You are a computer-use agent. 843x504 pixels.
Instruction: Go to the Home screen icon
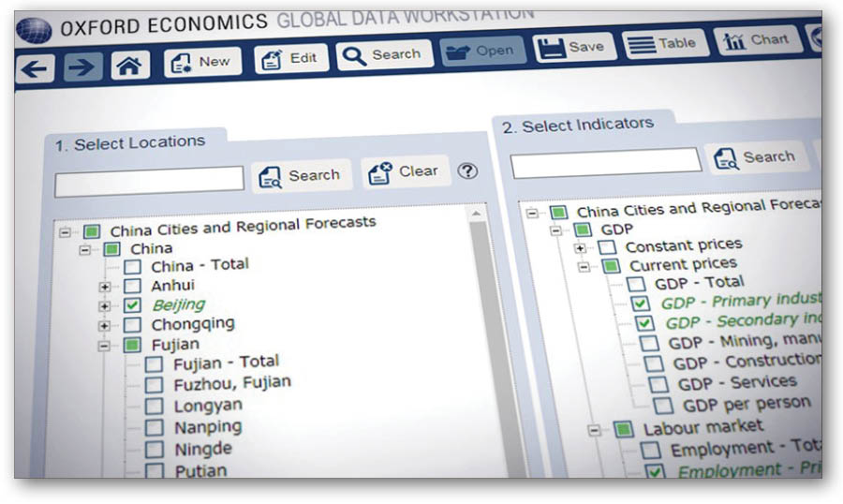click(x=129, y=66)
